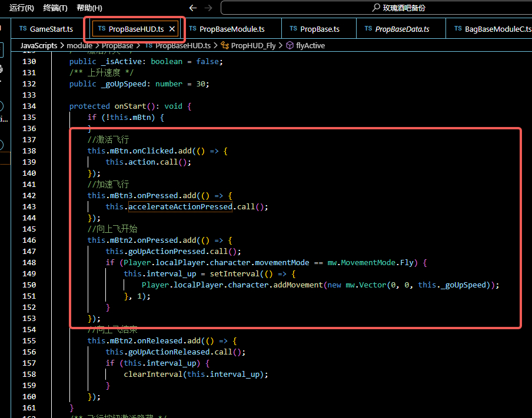The height and width of the screenshot is (418, 532).
Task: Click the PropBaseHUD.ts breadcrumb
Action: coord(183,45)
